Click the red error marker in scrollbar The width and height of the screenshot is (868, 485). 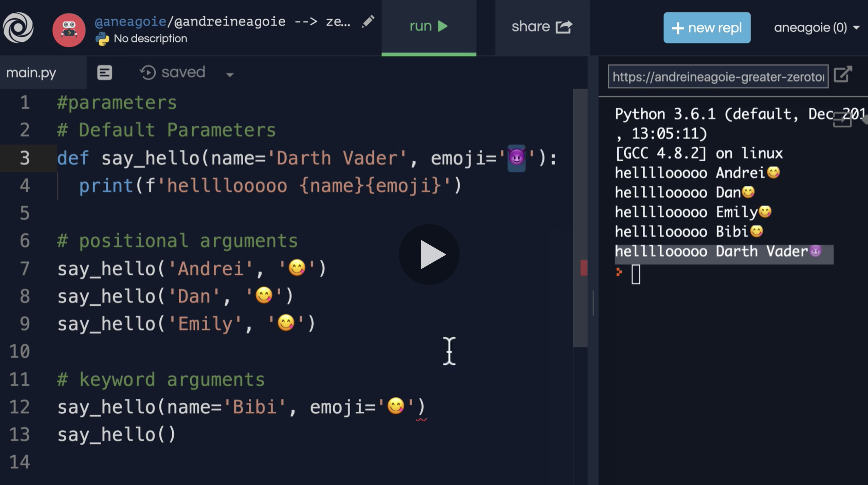click(584, 268)
